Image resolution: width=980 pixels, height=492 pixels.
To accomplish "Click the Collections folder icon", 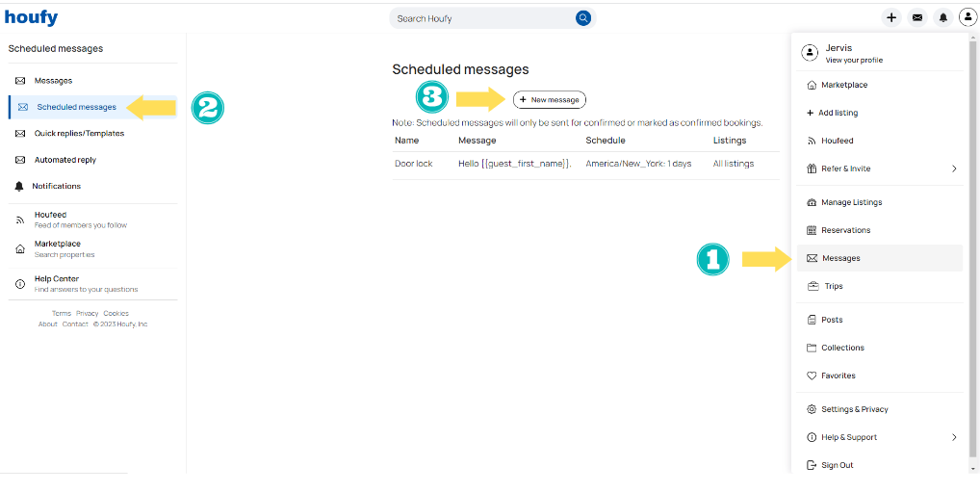I will point(812,348).
